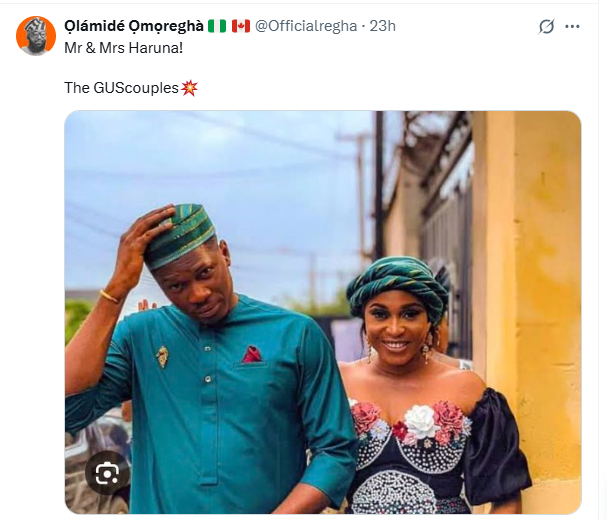Image resolution: width=607 pixels, height=520 pixels.
Task: Click the Nigerian flag emoji
Action: click(x=217, y=26)
